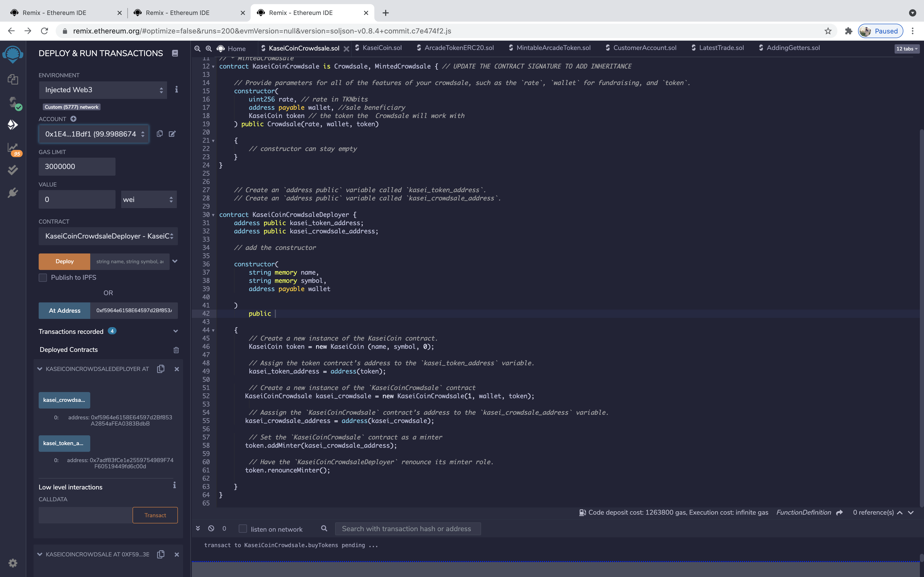The width and height of the screenshot is (924, 577).
Task: Click the search icon in the terminal bar
Action: tap(324, 529)
